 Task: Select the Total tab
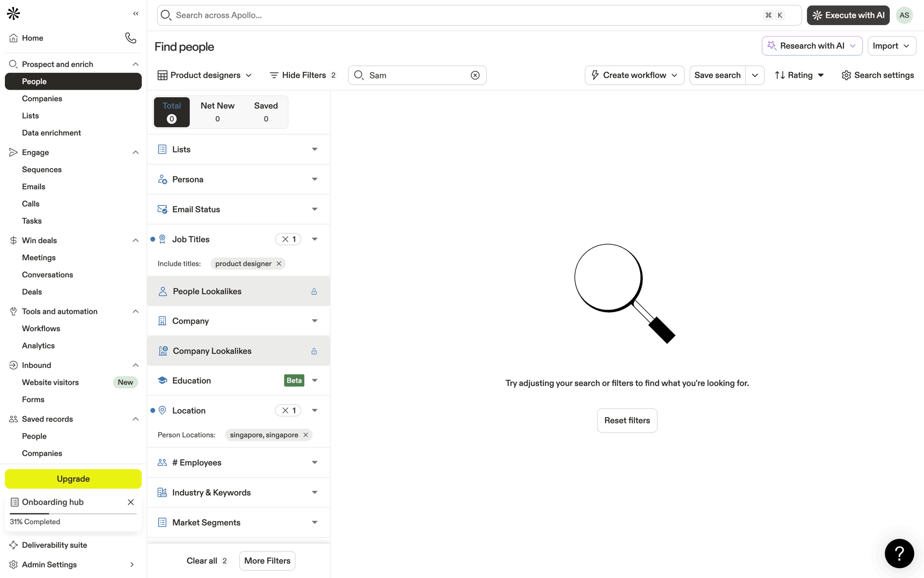[172, 112]
